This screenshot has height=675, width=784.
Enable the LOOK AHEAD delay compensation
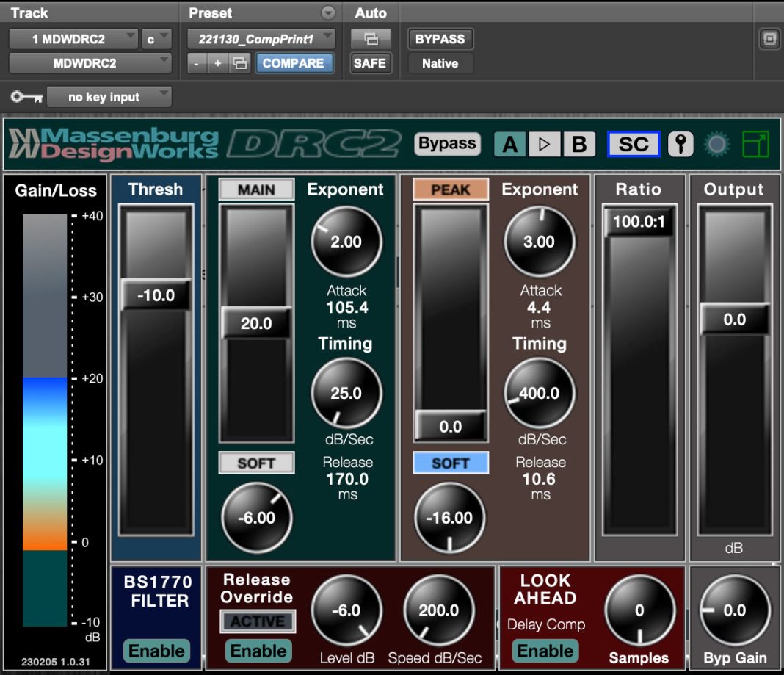[546, 651]
